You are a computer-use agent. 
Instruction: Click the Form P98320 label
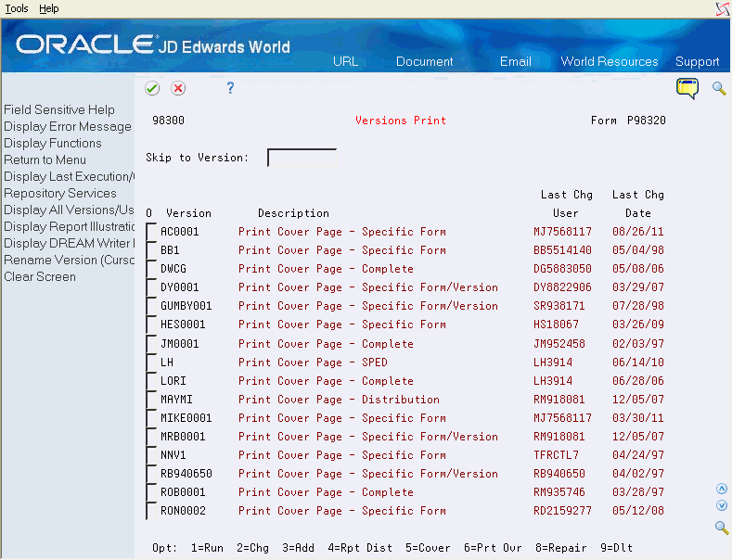pos(628,121)
